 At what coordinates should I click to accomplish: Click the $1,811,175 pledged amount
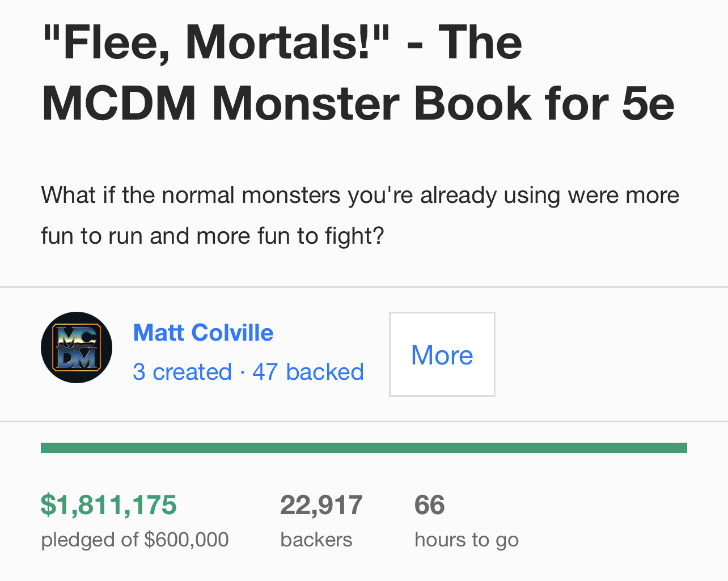[109, 504]
